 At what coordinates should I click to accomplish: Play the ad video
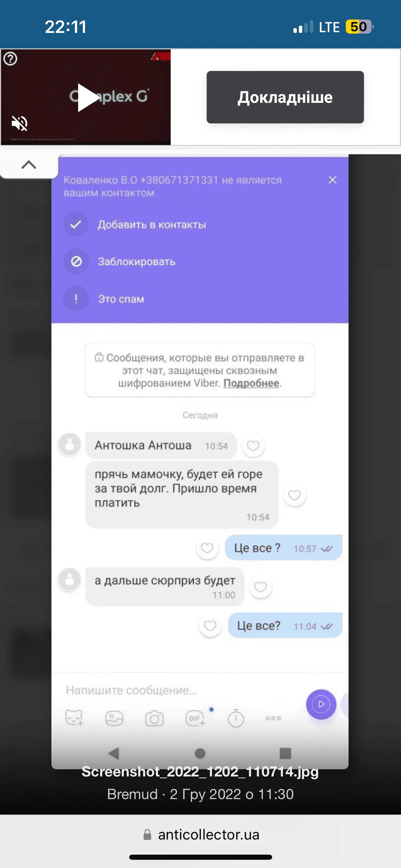[89, 97]
